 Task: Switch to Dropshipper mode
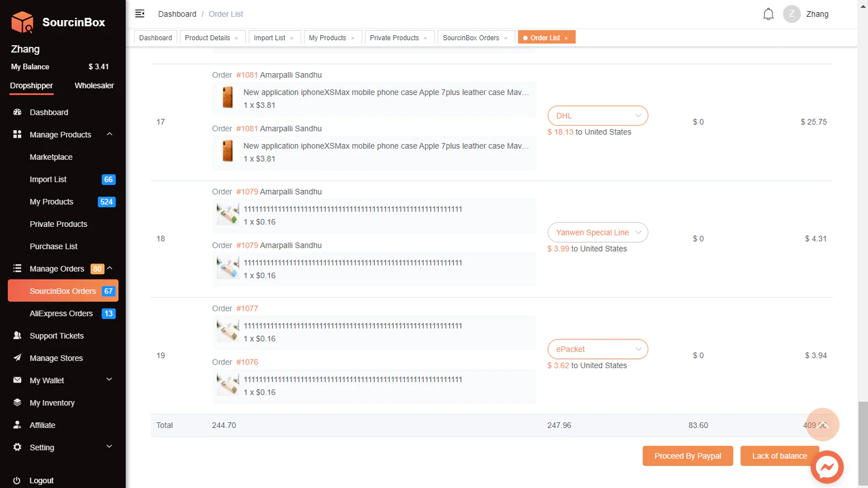coord(31,86)
